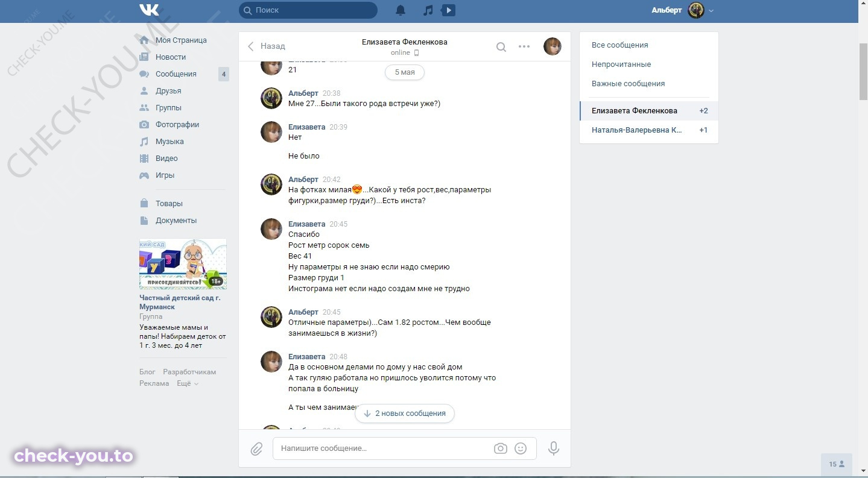Image resolution: width=868 pixels, height=478 pixels.
Task: Click Альберт profile avatar in header
Action: tap(696, 10)
